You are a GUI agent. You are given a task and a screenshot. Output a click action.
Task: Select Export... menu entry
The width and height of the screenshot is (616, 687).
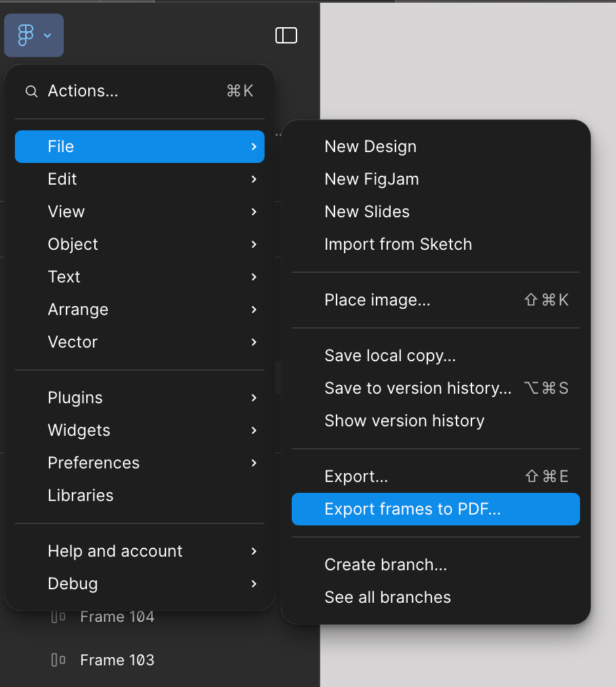(x=436, y=477)
